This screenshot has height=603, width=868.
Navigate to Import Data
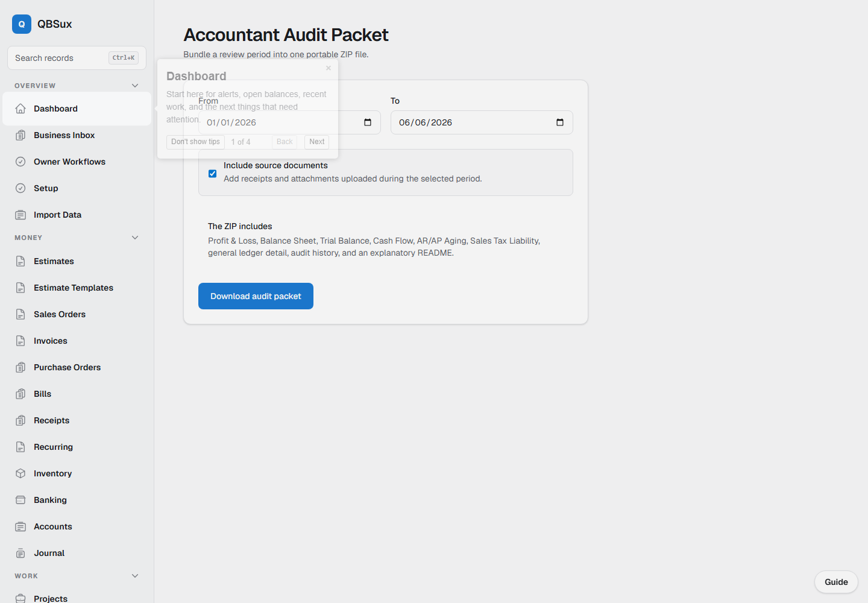(x=77, y=215)
